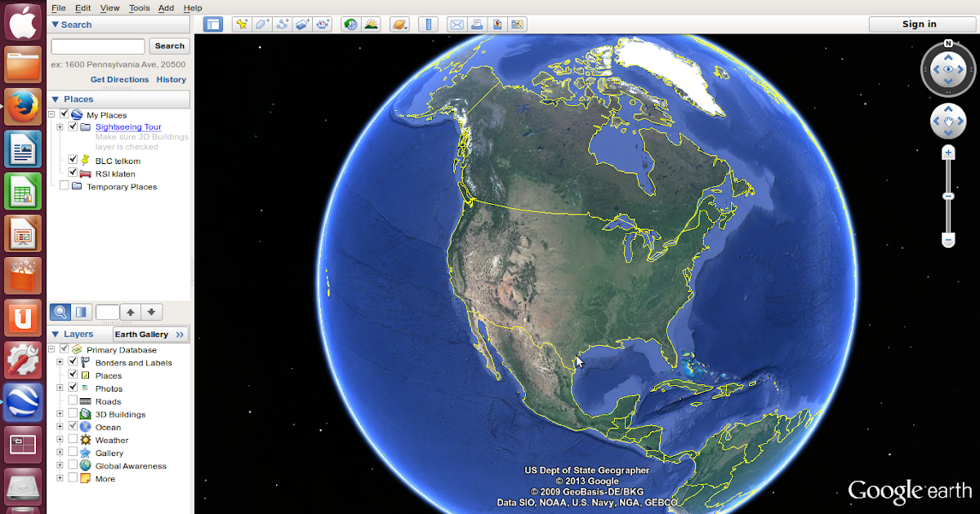Uncheck the Photos layer checkbox
The image size is (980, 514).
[x=73, y=388]
